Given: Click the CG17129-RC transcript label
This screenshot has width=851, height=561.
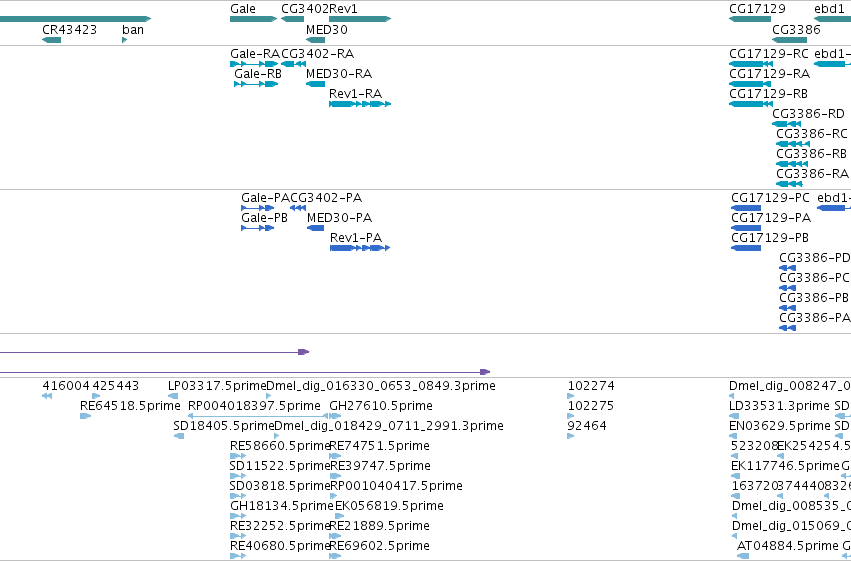Looking at the screenshot, I should [x=769, y=54].
